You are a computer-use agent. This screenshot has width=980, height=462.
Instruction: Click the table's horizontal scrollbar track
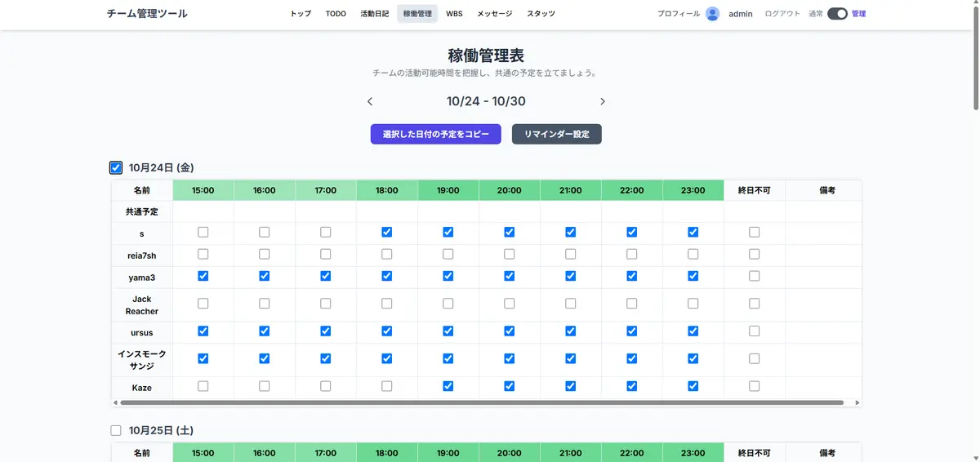[x=849, y=402]
